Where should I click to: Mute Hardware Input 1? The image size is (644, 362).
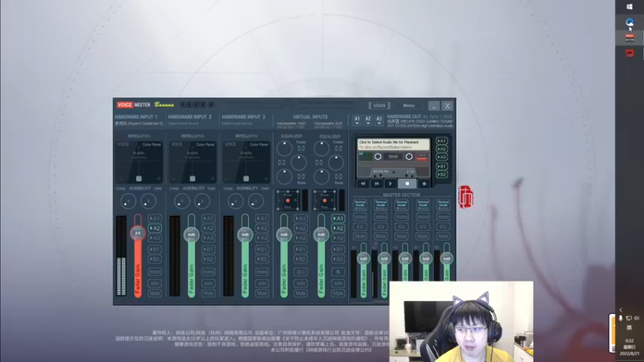[x=155, y=293]
